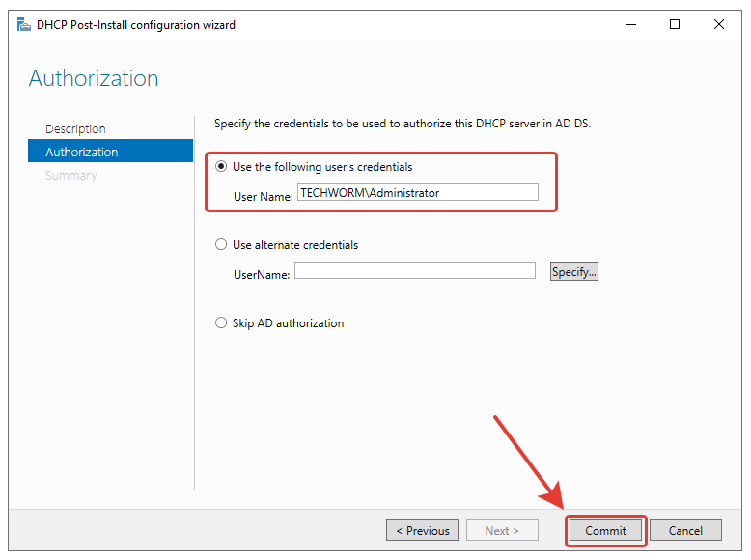Go to the Description step in sidebar
The height and width of the screenshot is (560, 751).
pyautogui.click(x=75, y=128)
